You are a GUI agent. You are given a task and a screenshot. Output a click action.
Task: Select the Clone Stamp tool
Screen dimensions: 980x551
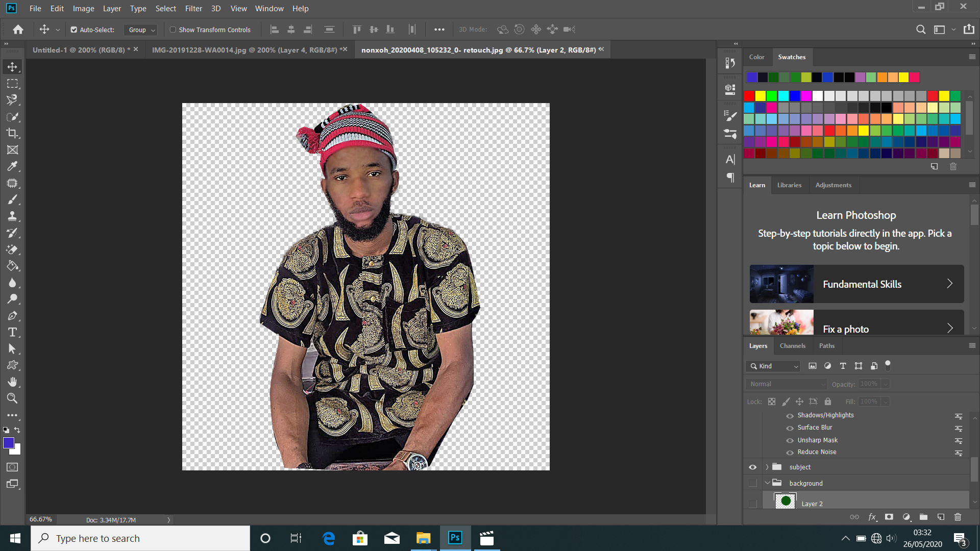point(12,216)
